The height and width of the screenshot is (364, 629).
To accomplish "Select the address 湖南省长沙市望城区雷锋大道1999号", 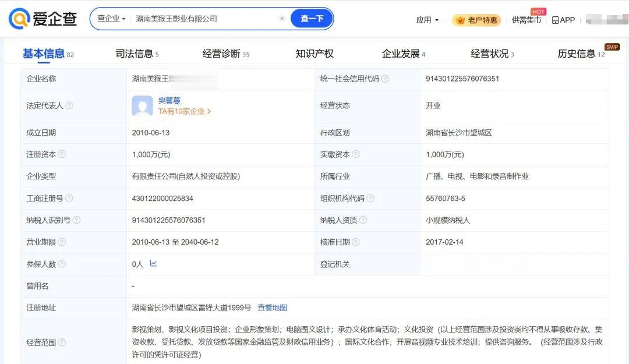I will 192,308.
